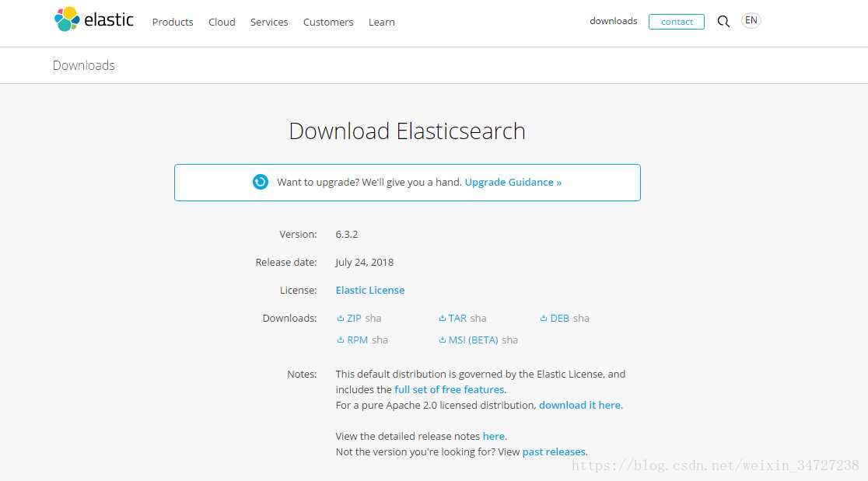
Task: Click the upgrade refresh circle icon
Action: coord(261,182)
